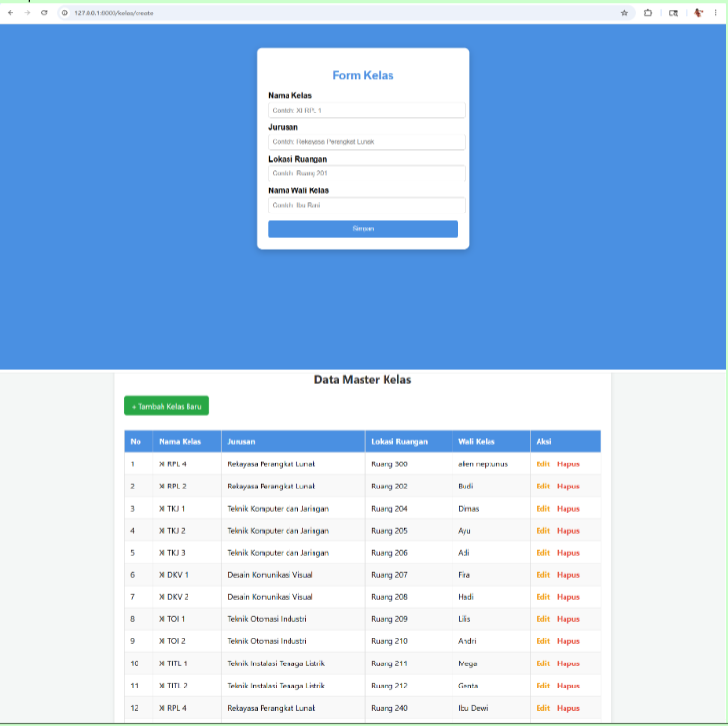Submit the form with the Simpan button
This screenshot has width=728, height=726.
coord(364,229)
